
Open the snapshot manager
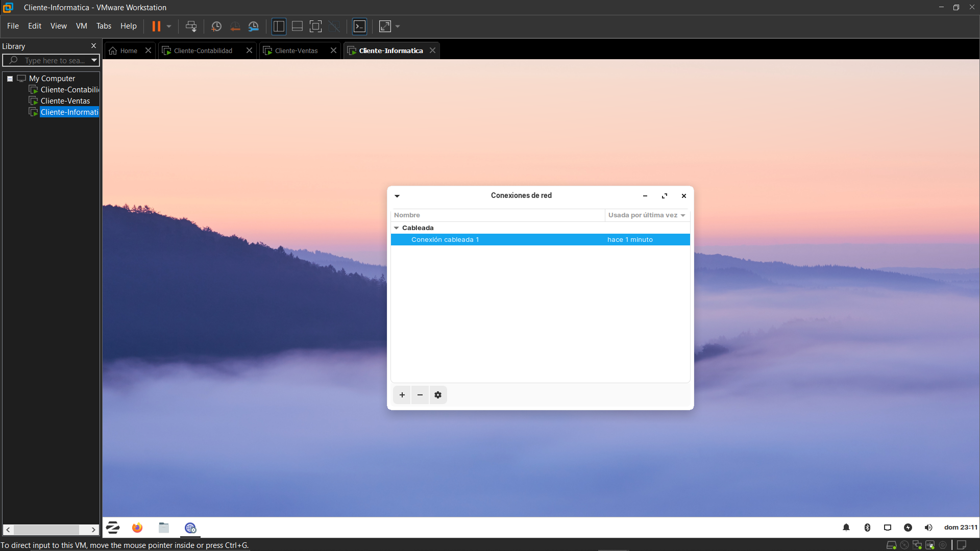pos(254,27)
